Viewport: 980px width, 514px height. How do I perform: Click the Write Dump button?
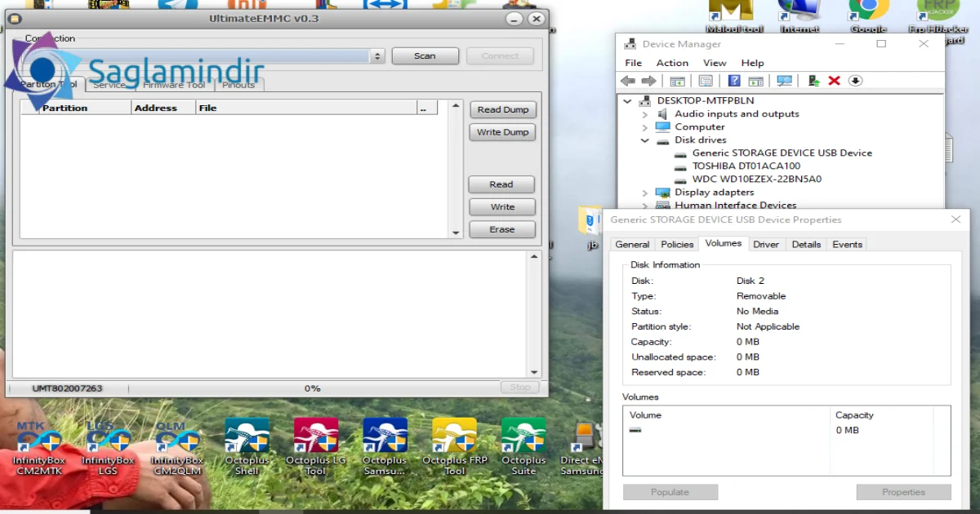pos(502,132)
